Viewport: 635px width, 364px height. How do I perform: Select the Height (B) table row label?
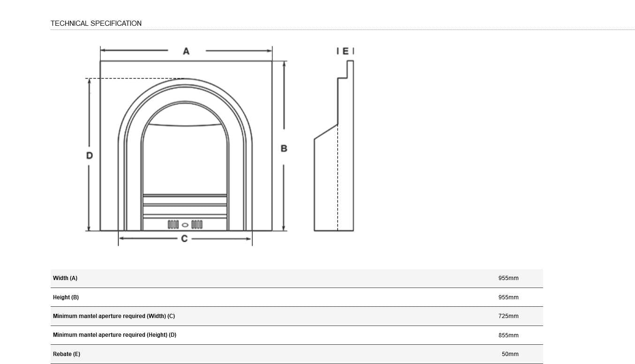pos(66,297)
